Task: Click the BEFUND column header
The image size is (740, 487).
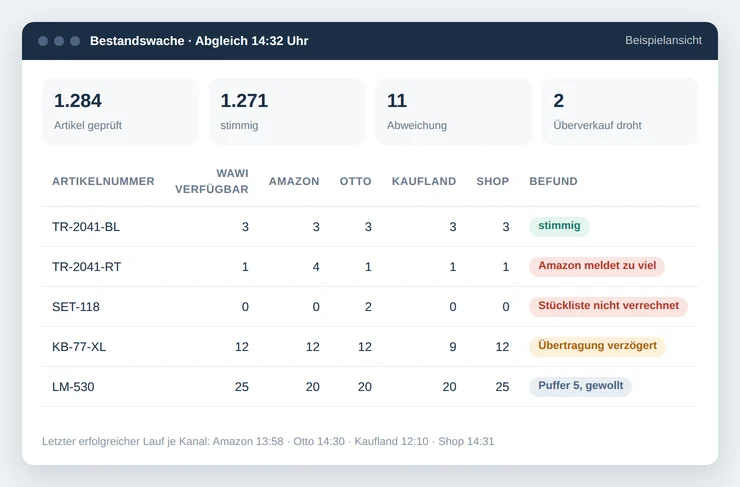Action: click(553, 181)
